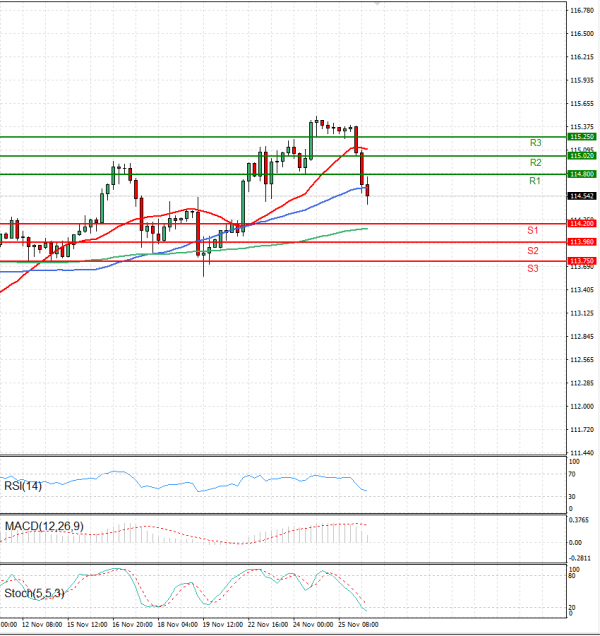The height and width of the screenshot is (636, 600).
Task: Select the 114.800 price tag
Action: tap(582, 174)
